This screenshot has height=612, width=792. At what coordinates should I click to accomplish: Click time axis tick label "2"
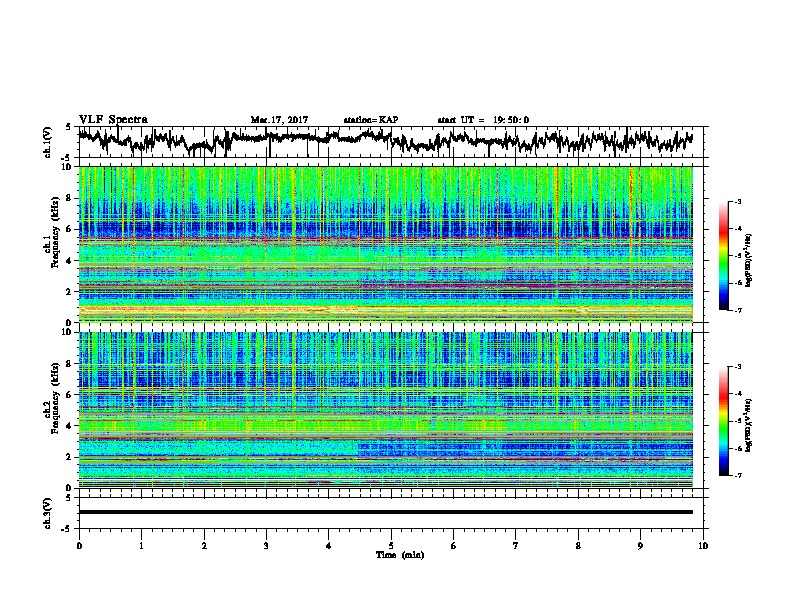click(x=204, y=546)
